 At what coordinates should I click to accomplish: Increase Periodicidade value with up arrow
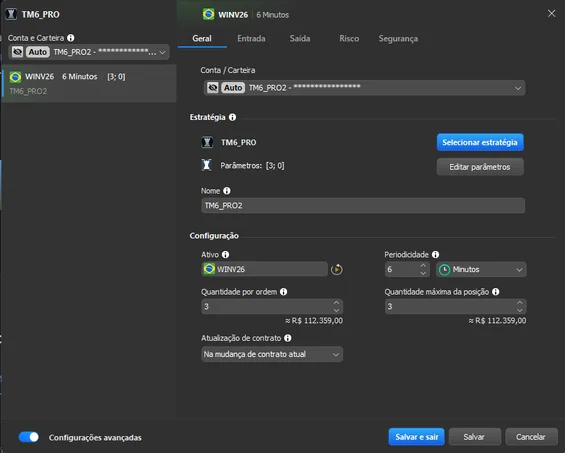tap(423, 266)
